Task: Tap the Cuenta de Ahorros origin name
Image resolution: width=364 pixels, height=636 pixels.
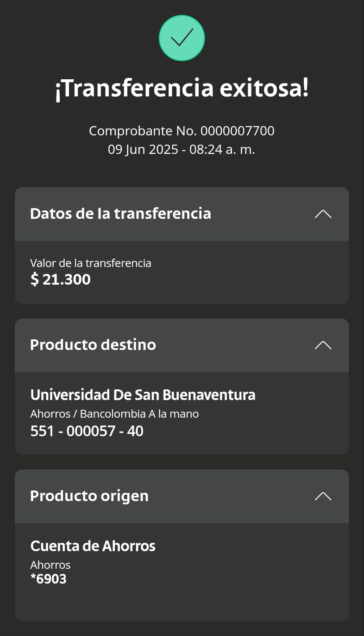Action: [93, 546]
